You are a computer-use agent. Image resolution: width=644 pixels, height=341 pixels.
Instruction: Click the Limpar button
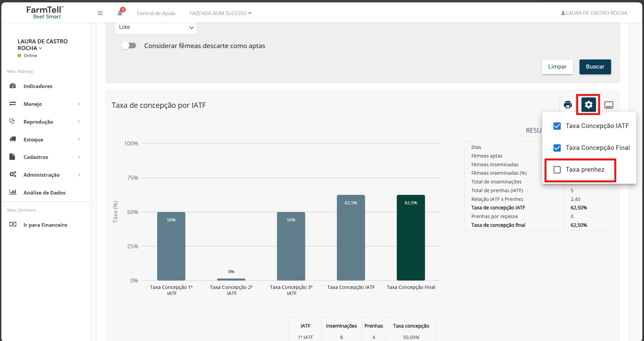point(557,67)
